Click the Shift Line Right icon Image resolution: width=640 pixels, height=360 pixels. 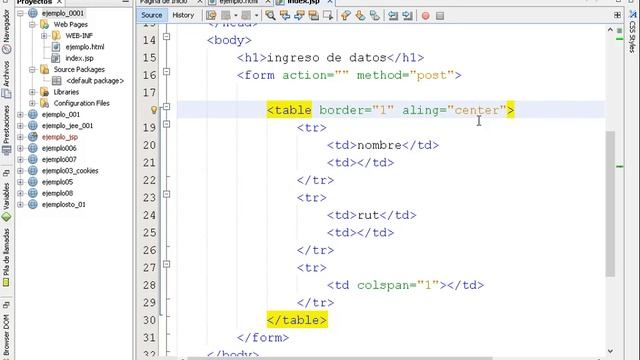coord(407,16)
